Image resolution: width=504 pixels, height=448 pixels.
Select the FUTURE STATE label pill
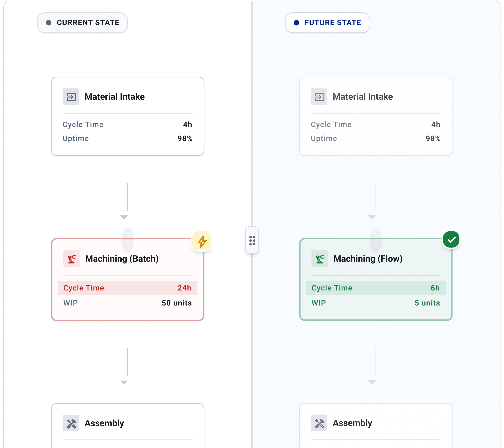point(327,23)
